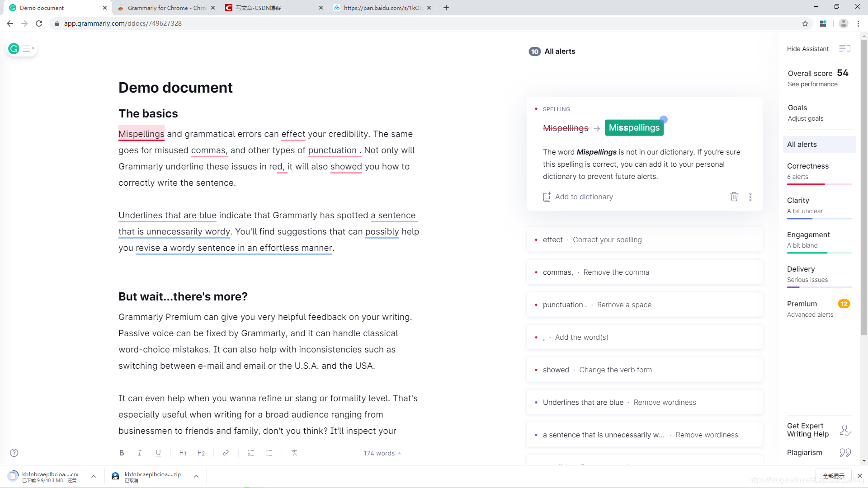Open a new browser tab
This screenshot has width=868, height=488.
[x=446, y=8]
